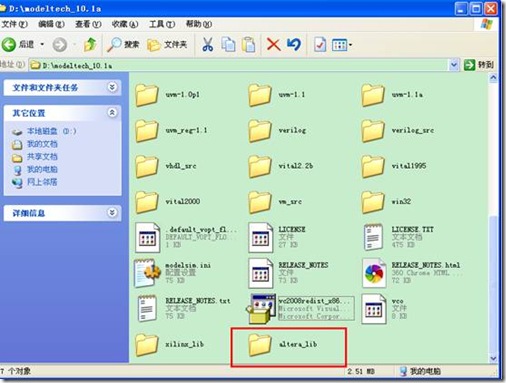Screen dimensions: 506x383
Task: Click the Undo arrow icon
Action: [x=294, y=44]
